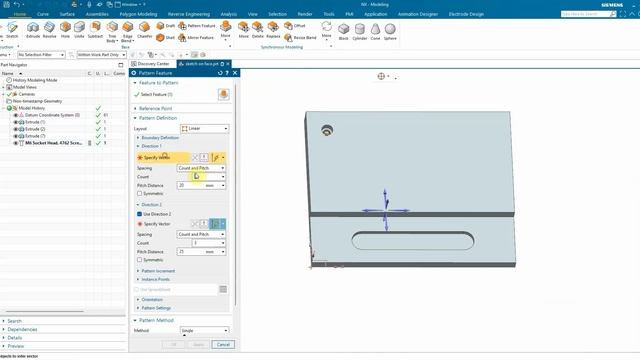Click the Direction 1 reverse direction icon
This screenshot has height=360, width=640.
coord(195,158)
